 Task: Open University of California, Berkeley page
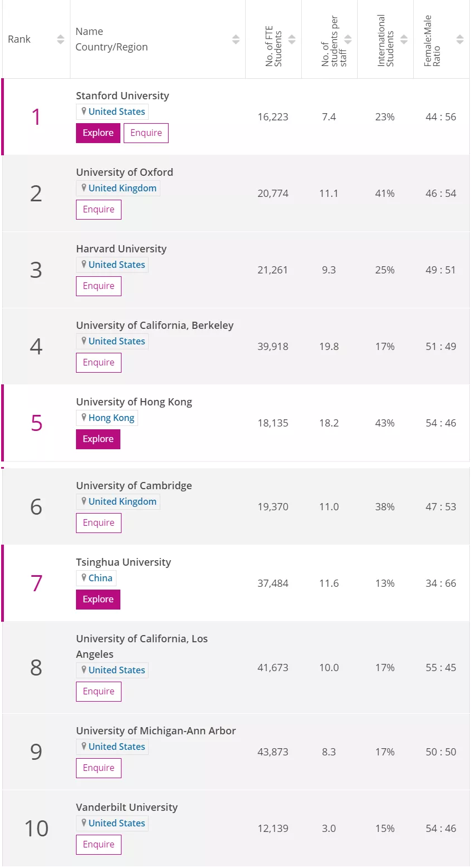pos(155,326)
